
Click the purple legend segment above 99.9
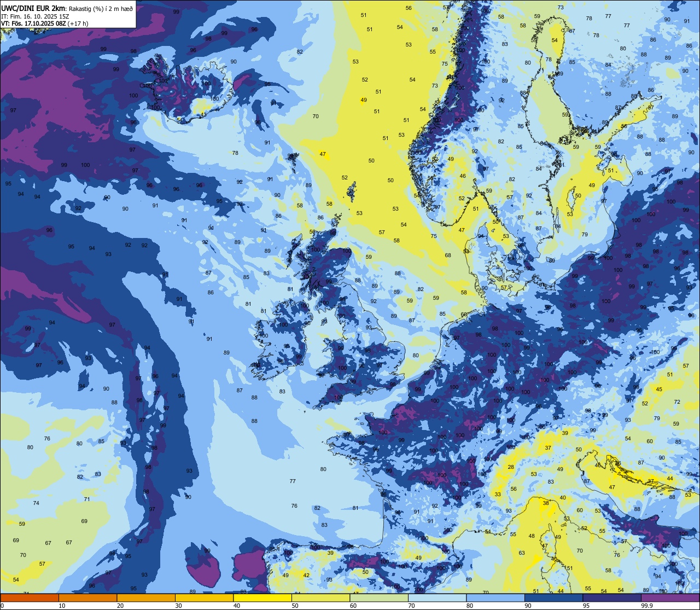[670, 597]
